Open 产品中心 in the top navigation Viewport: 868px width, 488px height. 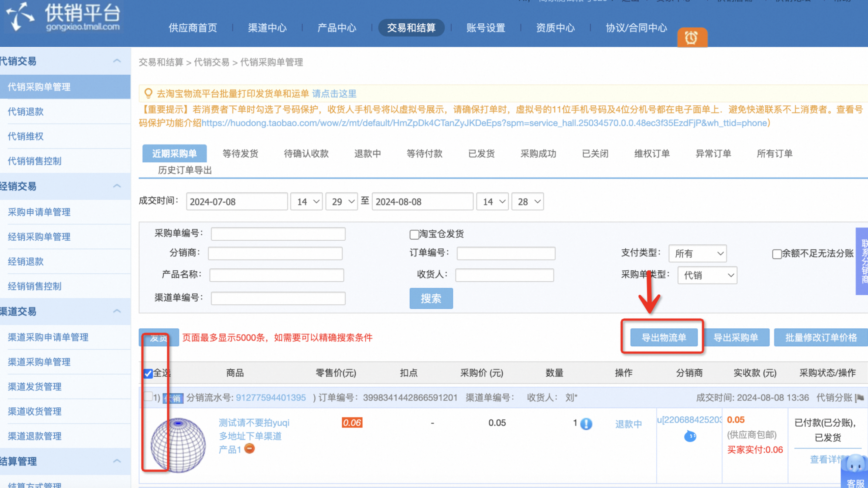pos(337,28)
